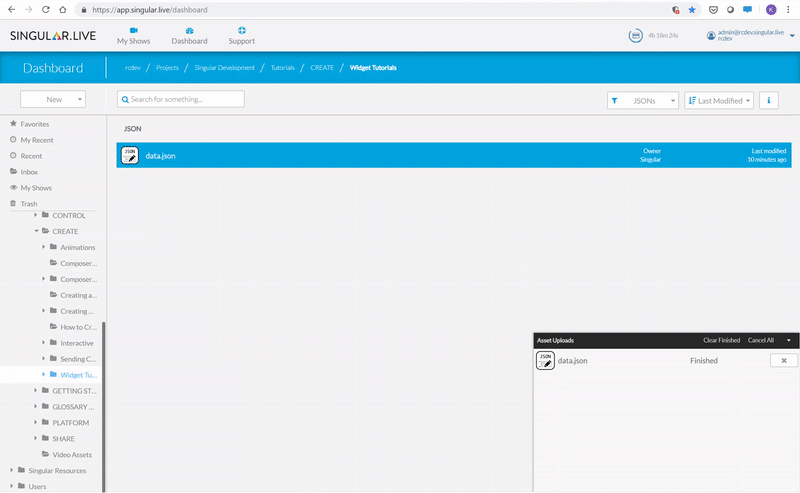
Task: Go to Tutorials breadcrumb
Action: tap(283, 67)
